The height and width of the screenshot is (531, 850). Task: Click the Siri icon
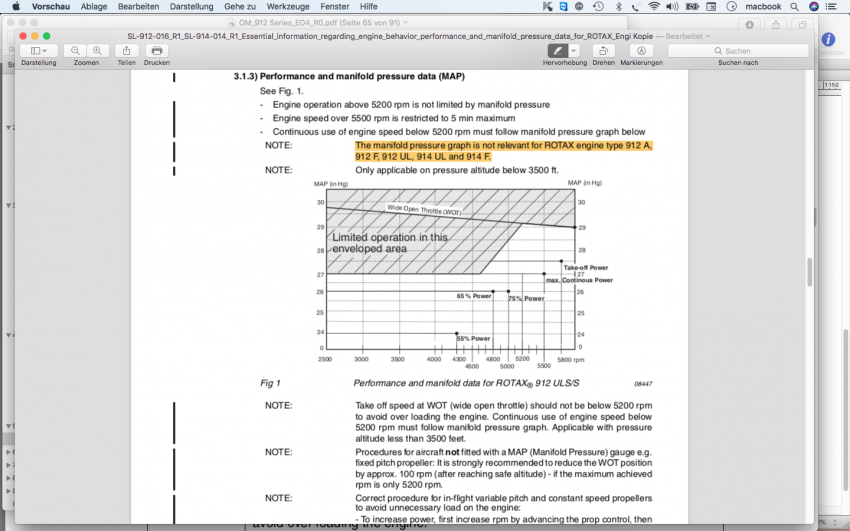(x=814, y=7)
